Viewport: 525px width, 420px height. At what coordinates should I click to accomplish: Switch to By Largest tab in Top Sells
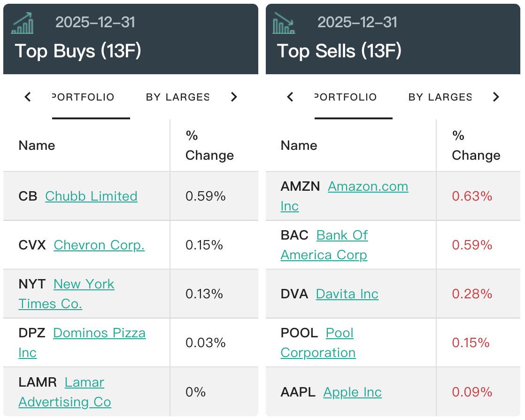440,97
